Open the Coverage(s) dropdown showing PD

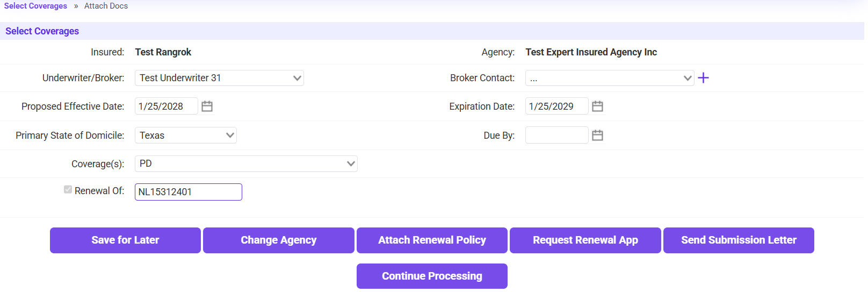click(x=246, y=163)
